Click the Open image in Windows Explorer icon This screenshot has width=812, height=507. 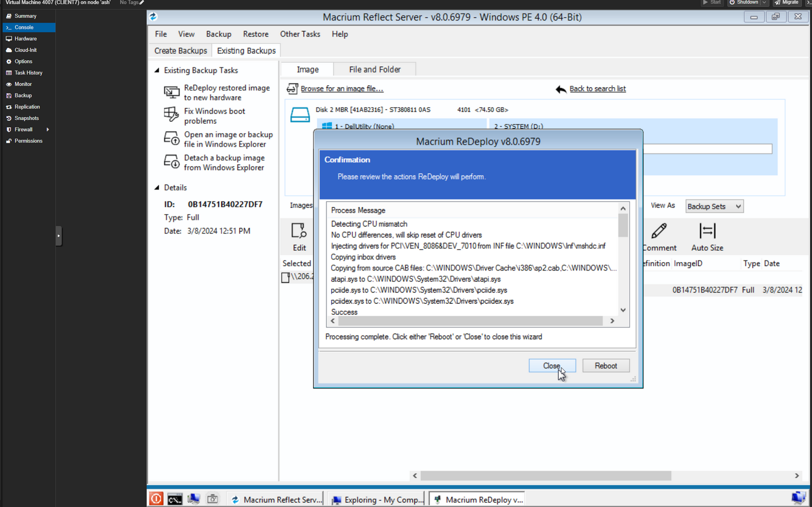pos(172,138)
